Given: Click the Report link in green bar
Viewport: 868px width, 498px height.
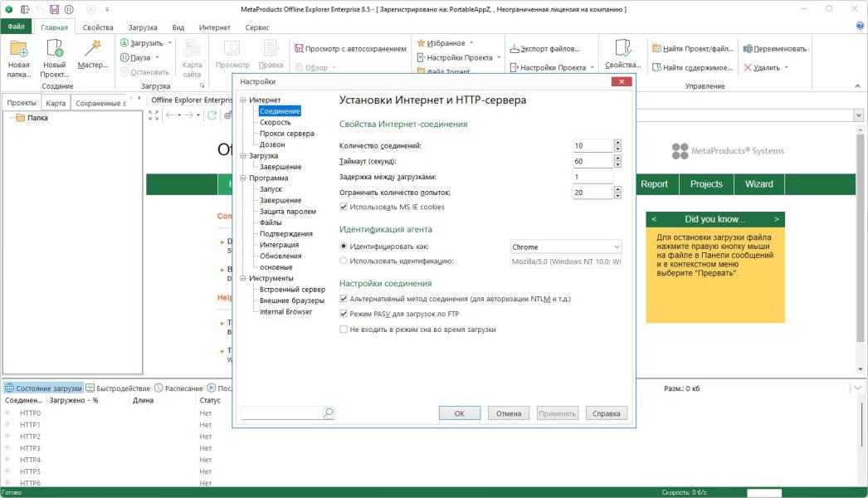Looking at the screenshot, I should [655, 184].
